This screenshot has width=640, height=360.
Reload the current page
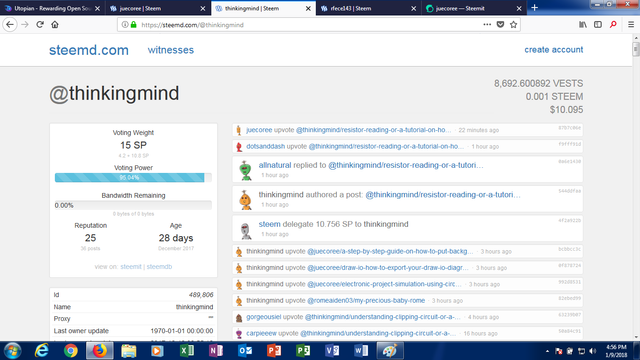(x=40, y=24)
